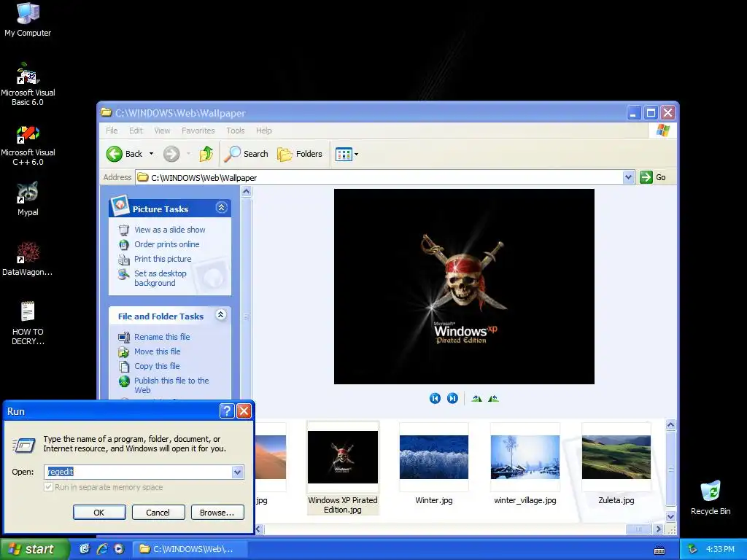Select the Microsoft Visual C++ 6.0 shortcut
This screenshot has height=560, width=747.
pos(28,145)
